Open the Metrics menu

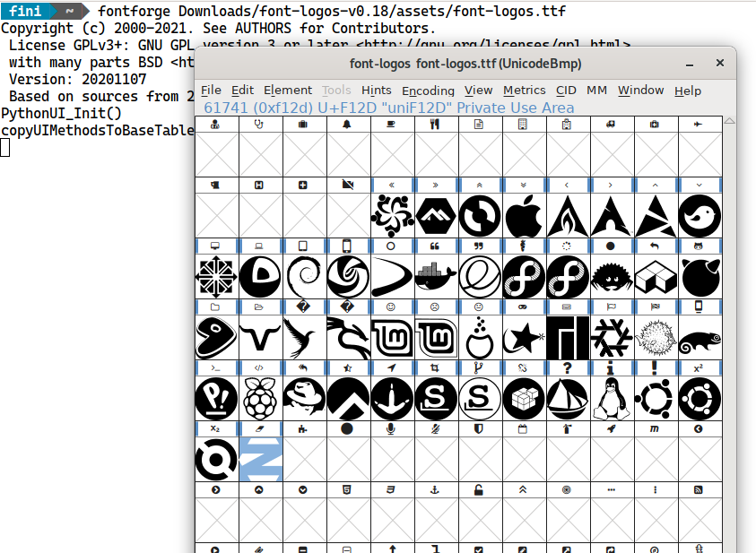coord(524,90)
